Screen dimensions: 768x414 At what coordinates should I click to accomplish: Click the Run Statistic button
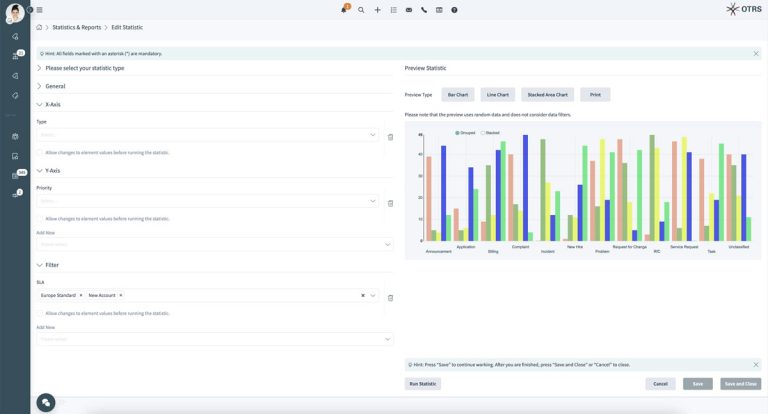(422, 383)
